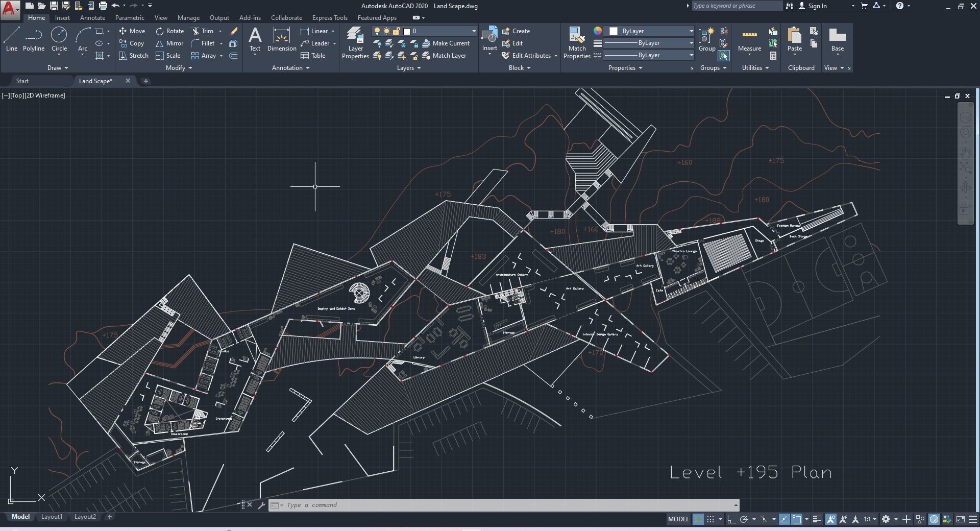Open the object color ByLayer dropdown
980x531 pixels.
point(649,31)
